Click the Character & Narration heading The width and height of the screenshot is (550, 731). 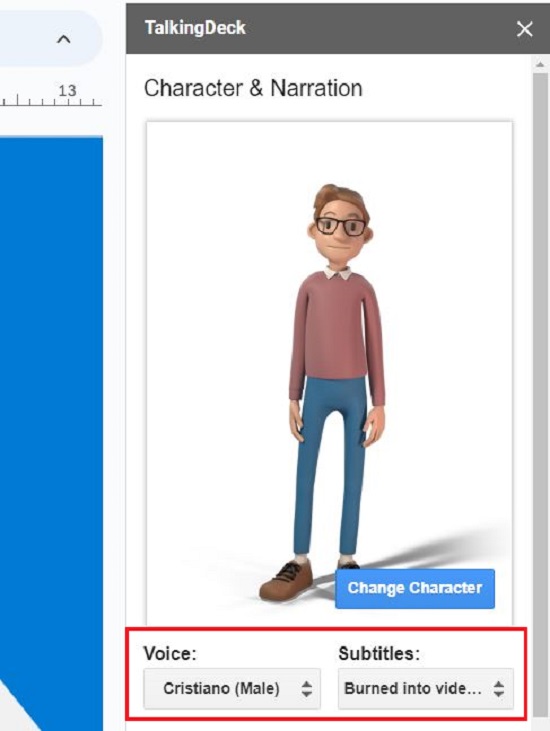[x=253, y=88]
